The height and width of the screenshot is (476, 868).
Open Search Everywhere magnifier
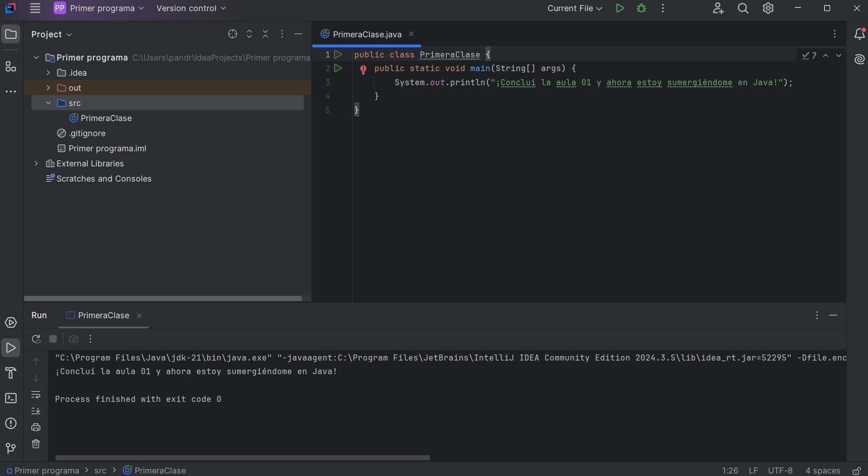coord(743,8)
